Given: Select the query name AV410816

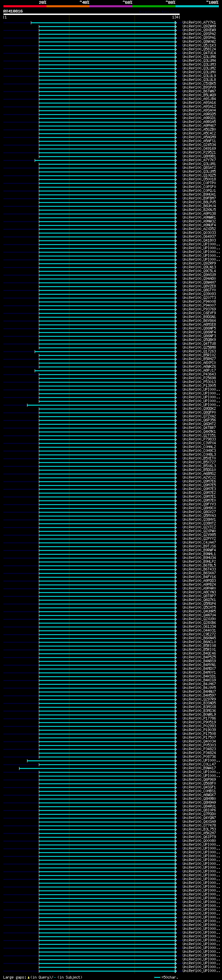Looking at the screenshot, I should tap(13, 11).
